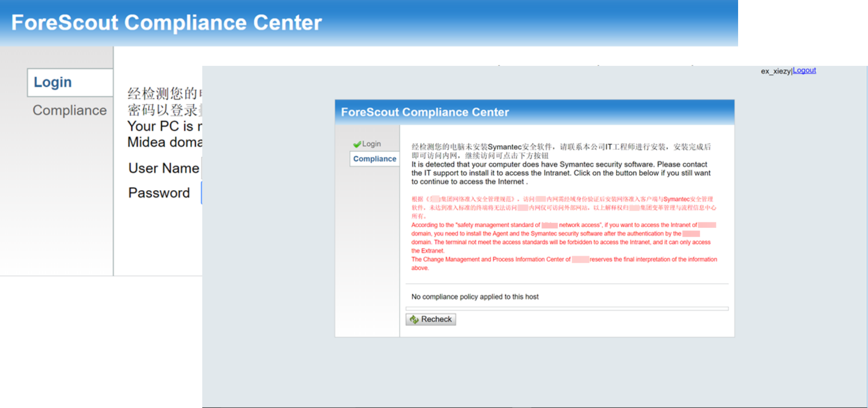Click the Password label
Viewport: 868px width, 408px height.
(159, 193)
